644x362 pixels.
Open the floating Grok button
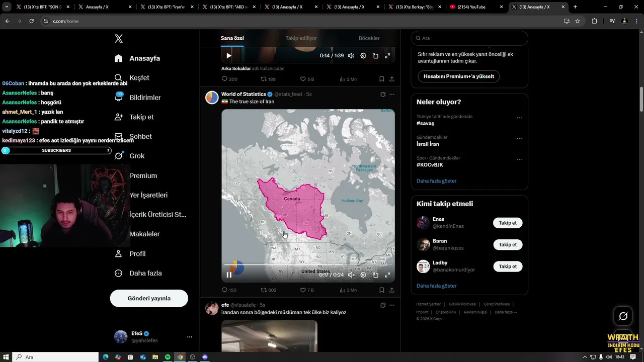tap(623, 316)
